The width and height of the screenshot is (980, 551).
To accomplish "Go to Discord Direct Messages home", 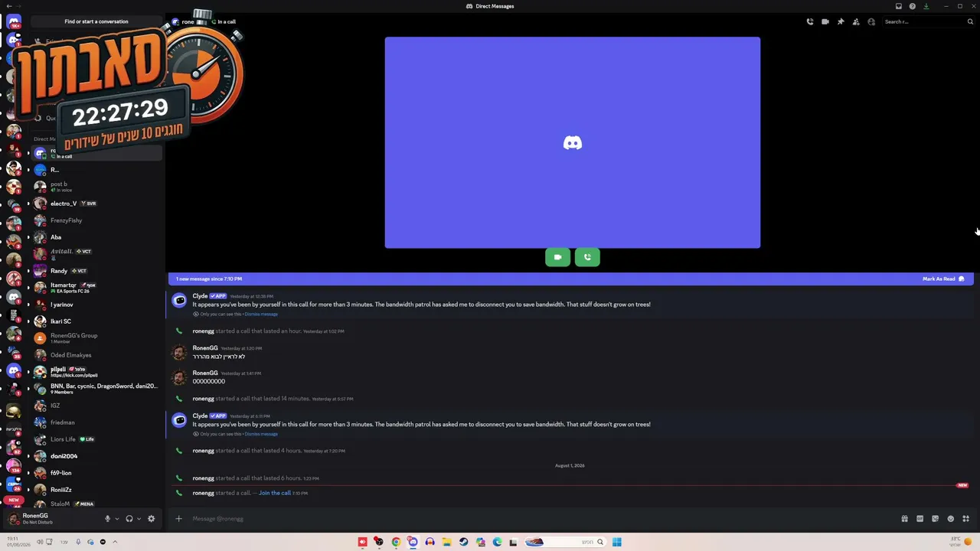I will click(14, 21).
